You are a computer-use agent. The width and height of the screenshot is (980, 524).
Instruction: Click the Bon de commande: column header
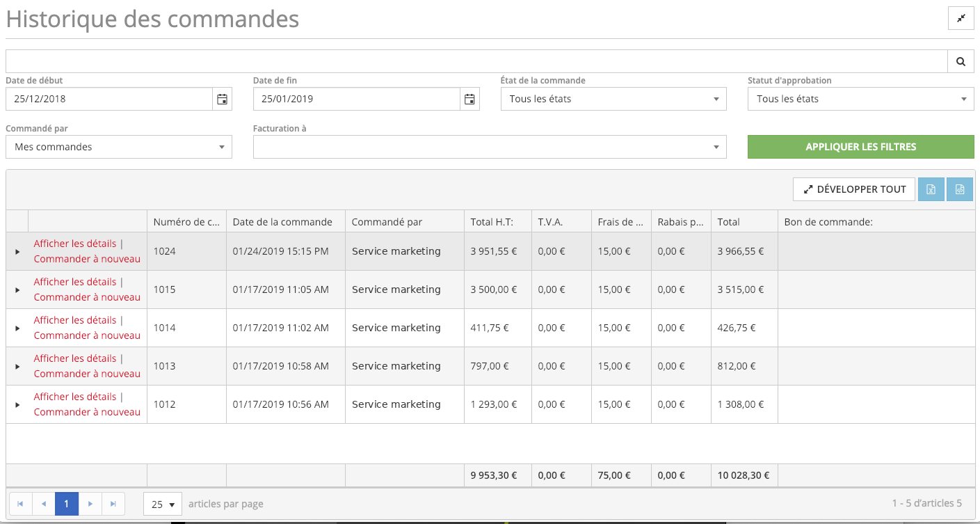pos(876,222)
